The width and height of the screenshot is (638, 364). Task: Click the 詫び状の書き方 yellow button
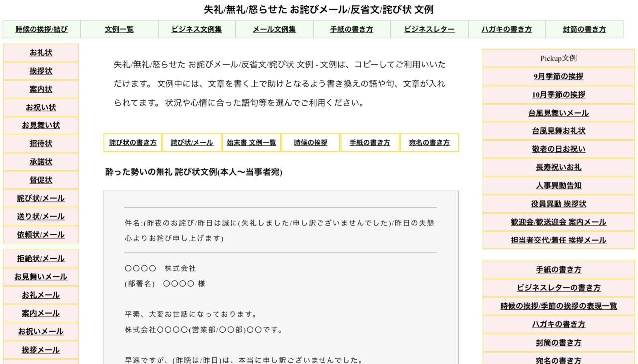click(x=133, y=142)
